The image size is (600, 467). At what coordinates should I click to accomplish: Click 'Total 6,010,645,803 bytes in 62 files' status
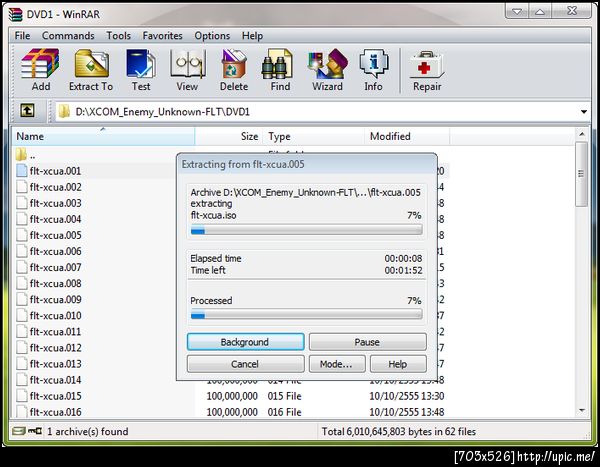coord(399,431)
